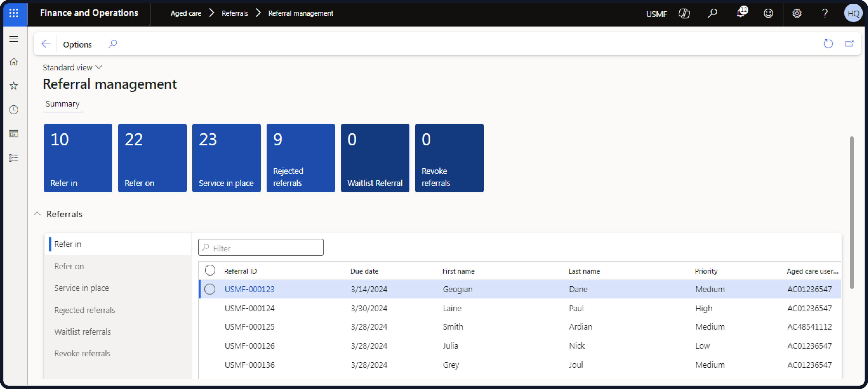Viewport: 868px width, 389px height.
Task: Select the USMF-000136 row cell
Action: click(249, 365)
